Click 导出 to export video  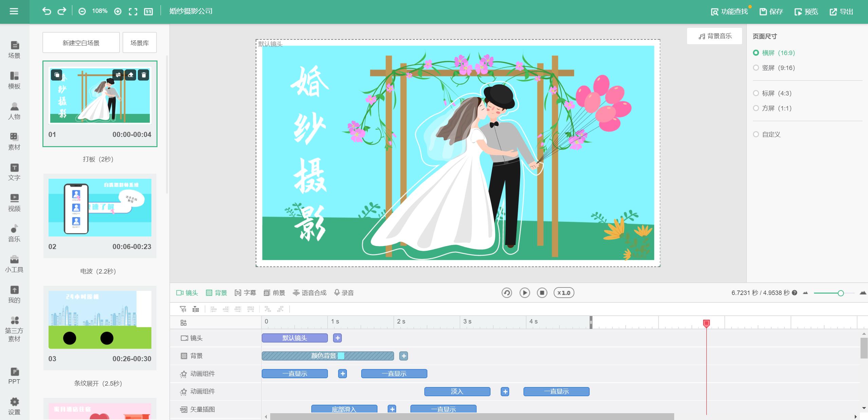[x=841, y=12]
